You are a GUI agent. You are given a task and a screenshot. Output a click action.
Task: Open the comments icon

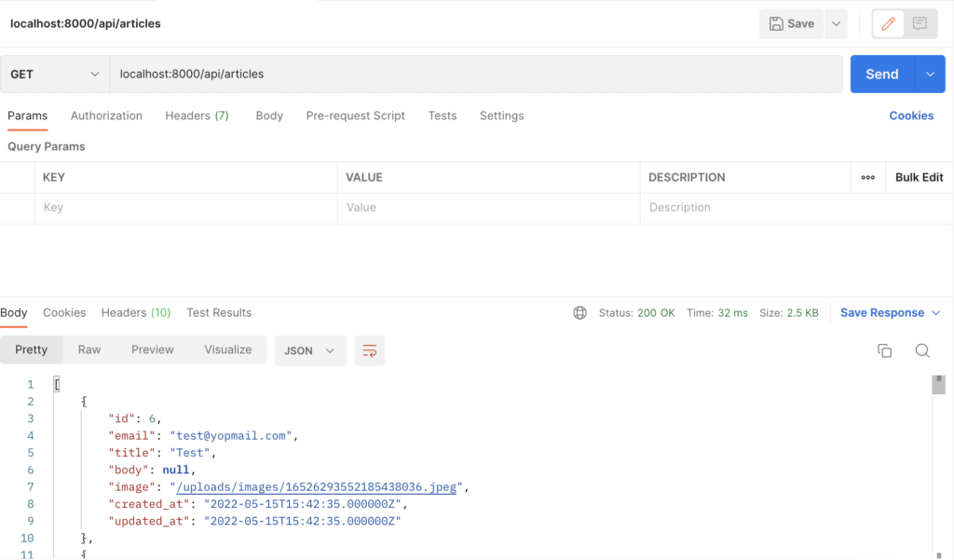[920, 23]
